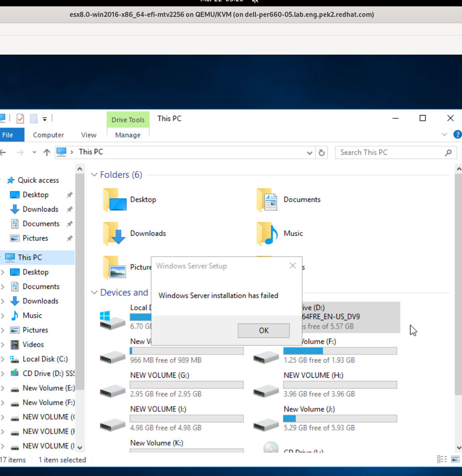Select New Volume (J:) drive icon
Viewport: 462px width, 476px height.
pyautogui.click(x=266, y=425)
